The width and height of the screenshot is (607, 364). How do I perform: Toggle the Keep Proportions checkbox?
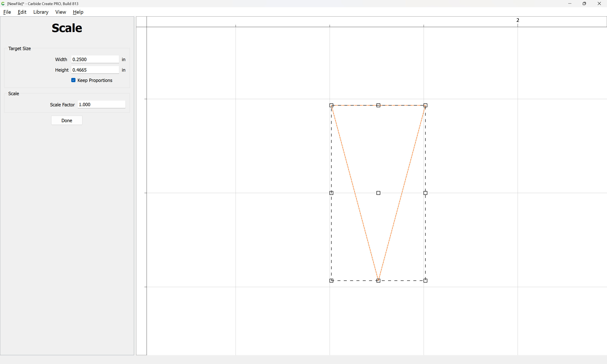point(73,80)
